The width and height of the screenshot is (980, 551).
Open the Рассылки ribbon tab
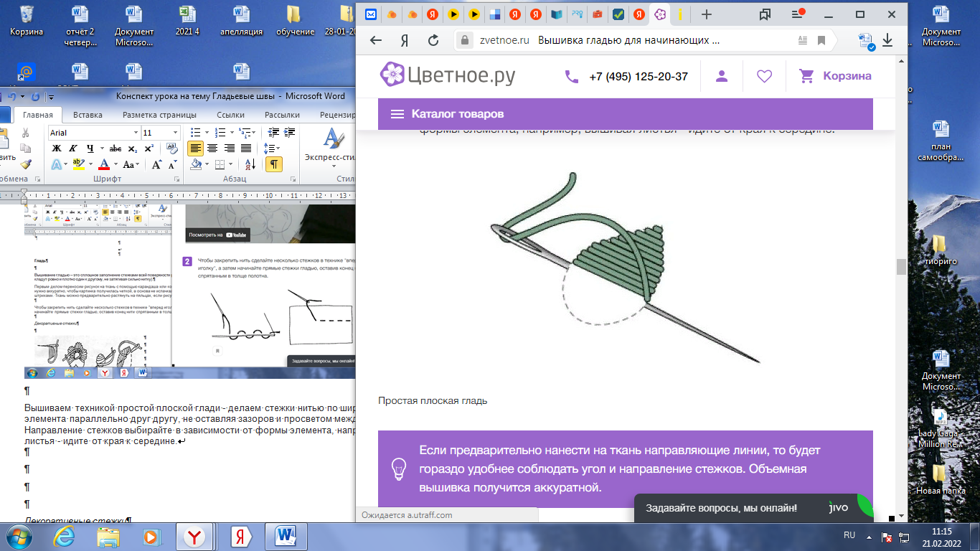282,115
